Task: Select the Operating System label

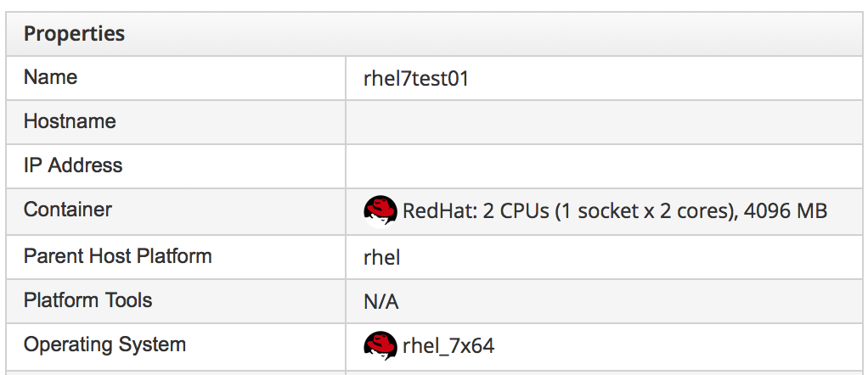Action: pyautogui.click(x=104, y=345)
